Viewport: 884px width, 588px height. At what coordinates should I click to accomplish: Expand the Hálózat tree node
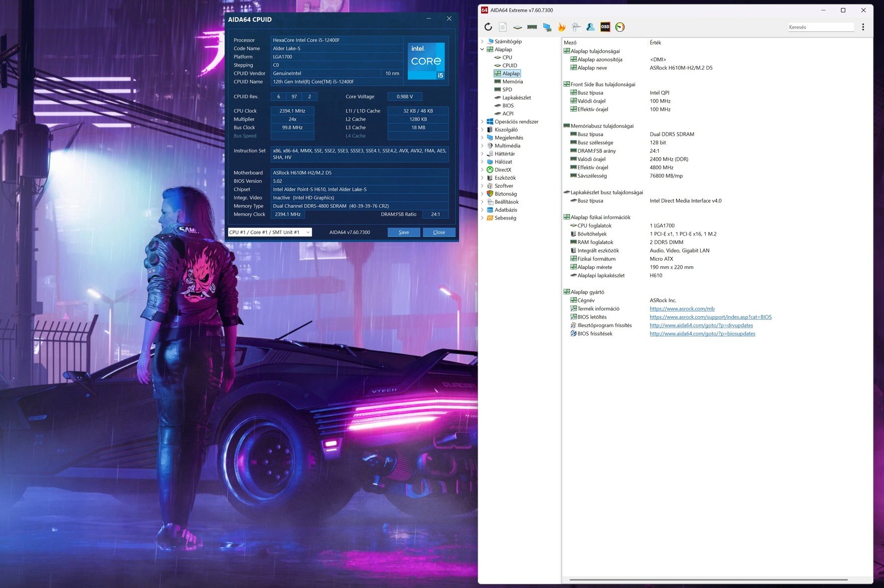482,162
